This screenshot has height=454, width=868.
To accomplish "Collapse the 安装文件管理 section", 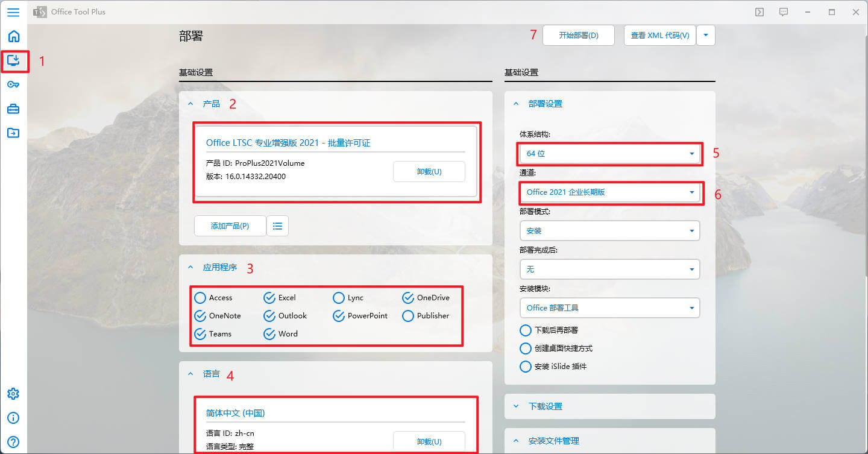I will coord(516,441).
